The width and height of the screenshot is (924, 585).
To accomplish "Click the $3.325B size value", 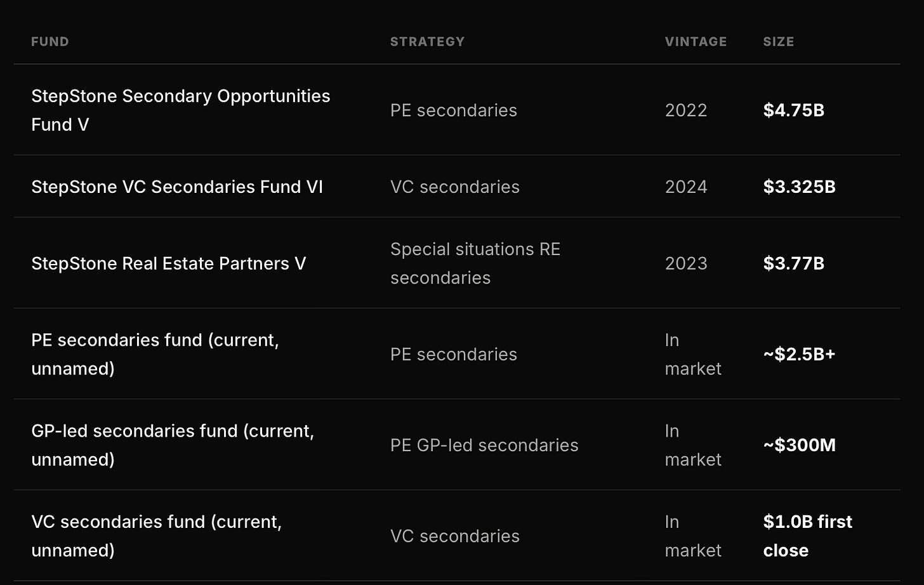I will pyautogui.click(x=799, y=187).
